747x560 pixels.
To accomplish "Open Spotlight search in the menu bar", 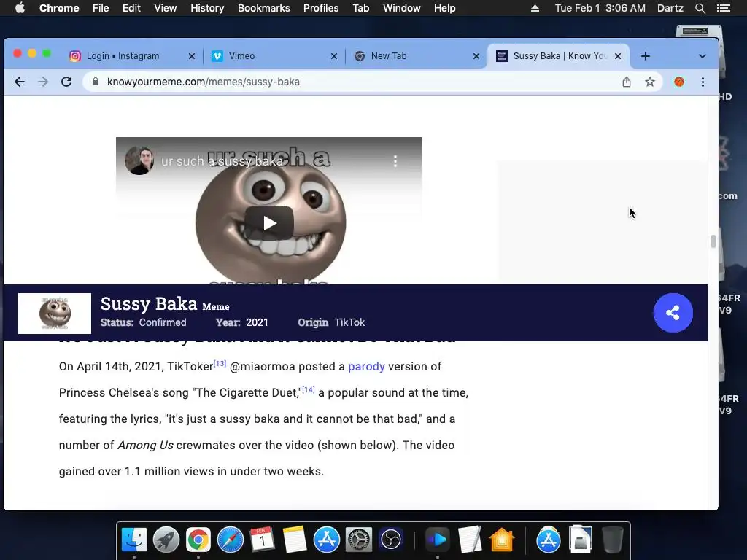I will coord(700,8).
